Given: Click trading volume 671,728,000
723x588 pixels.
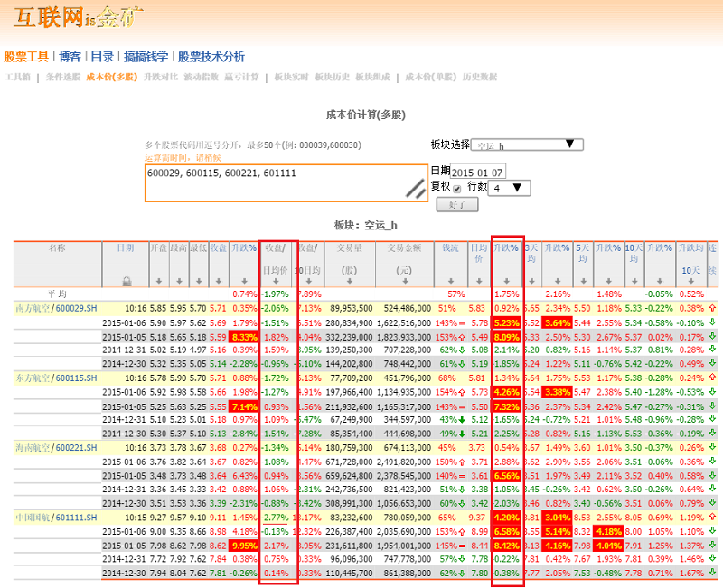Looking at the screenshot, I should 349,462.
